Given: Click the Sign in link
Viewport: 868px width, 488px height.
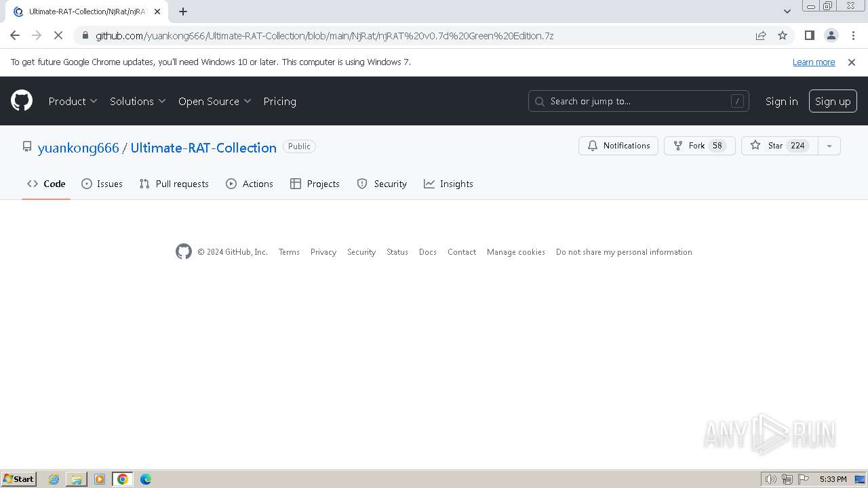Looking at the screenshot, I should tap(781, 101).
